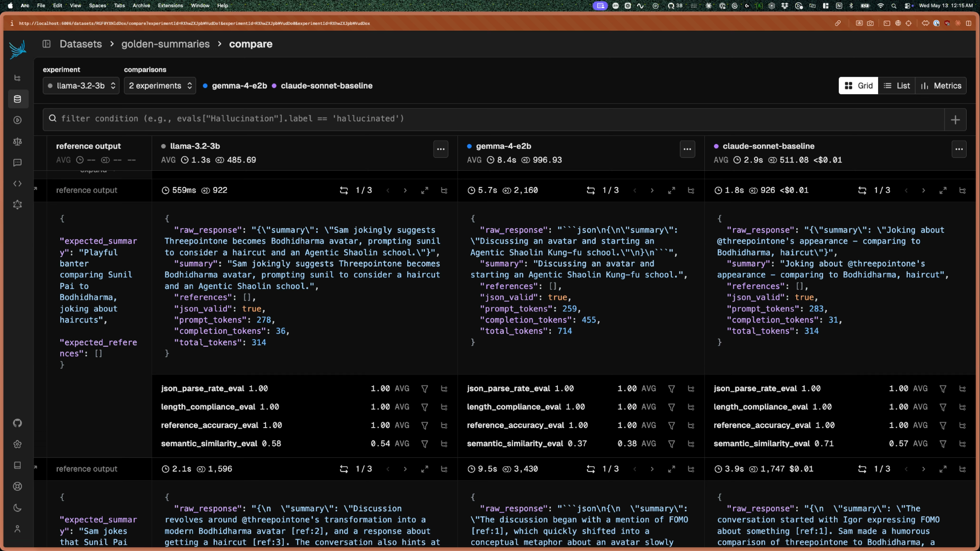Open the View menu in the menu bar
The image size is (980, 551).
75,6
